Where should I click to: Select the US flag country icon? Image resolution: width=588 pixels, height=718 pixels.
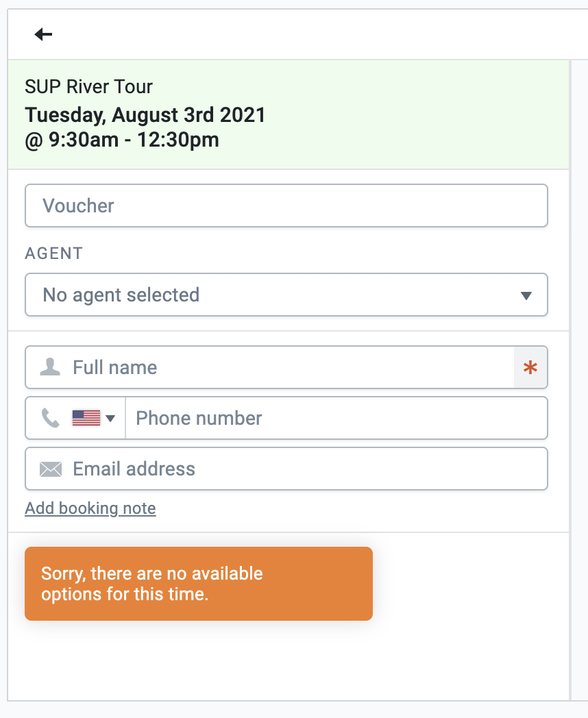click(x=86, y=418)
